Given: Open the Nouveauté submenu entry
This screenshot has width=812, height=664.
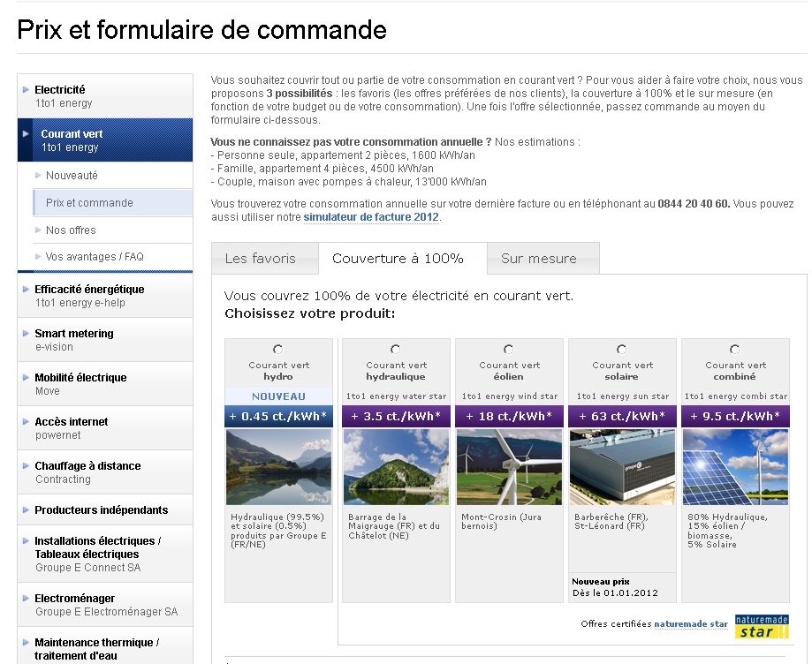Looking at the screenshot, I should click(x=112, y=176).
